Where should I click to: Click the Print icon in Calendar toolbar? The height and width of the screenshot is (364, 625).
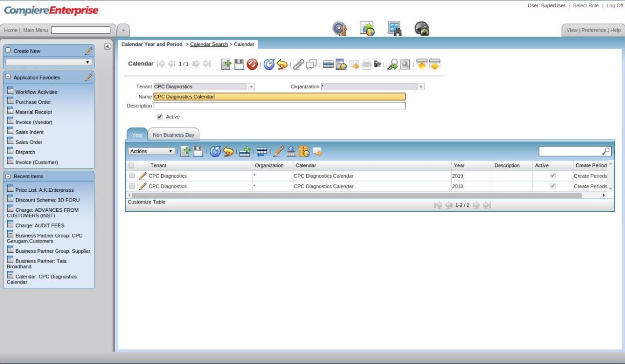[366, 64]
